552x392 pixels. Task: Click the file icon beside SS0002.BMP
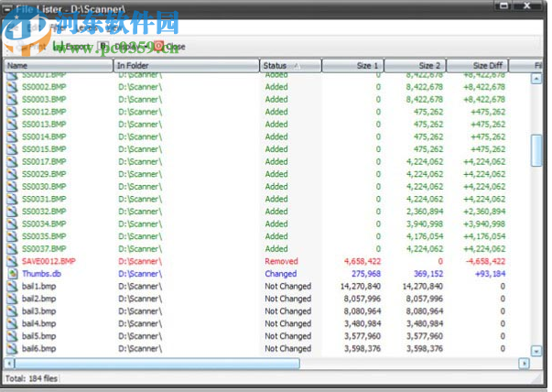[x=12, y=87]
